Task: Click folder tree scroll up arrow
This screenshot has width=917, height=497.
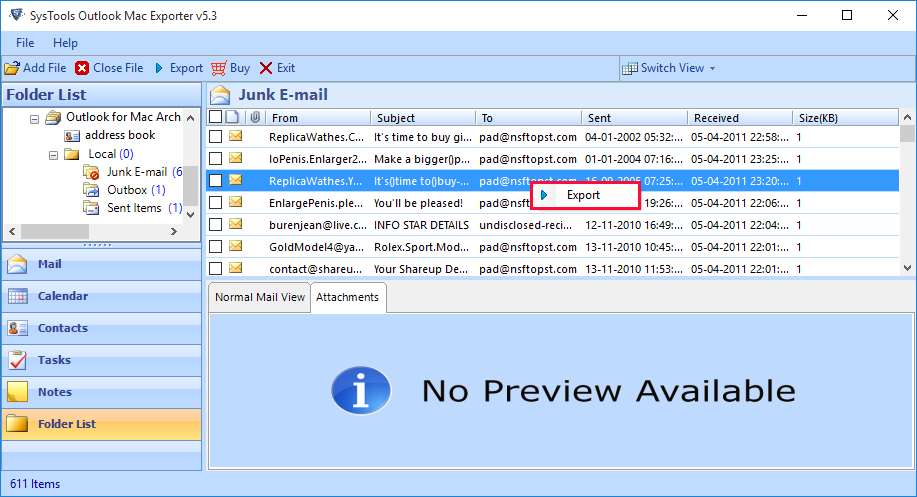Action: 190,118
